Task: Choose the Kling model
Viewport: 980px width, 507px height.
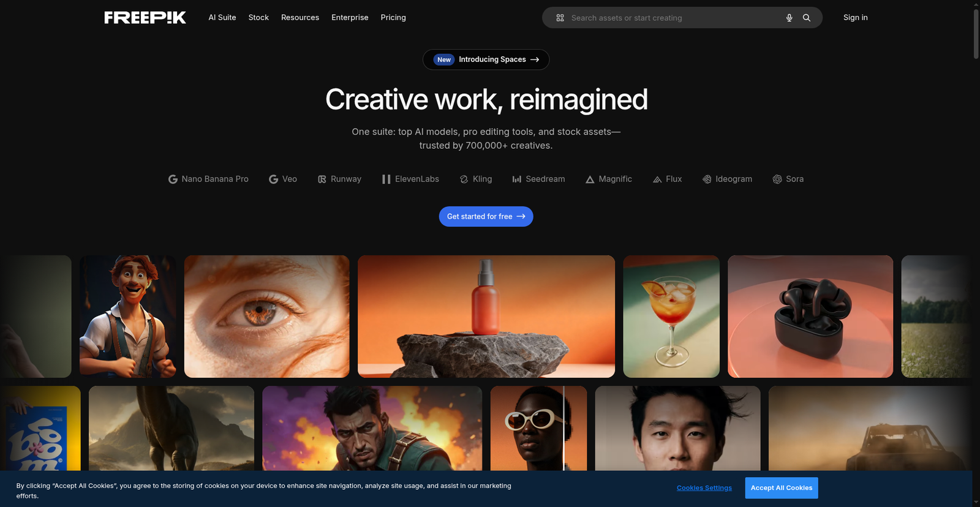Action: (476, 179)
